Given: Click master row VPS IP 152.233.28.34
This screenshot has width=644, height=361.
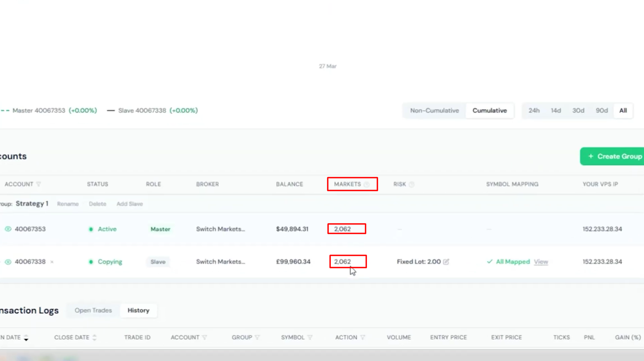Looking at the screenshot, I should 602,229.
